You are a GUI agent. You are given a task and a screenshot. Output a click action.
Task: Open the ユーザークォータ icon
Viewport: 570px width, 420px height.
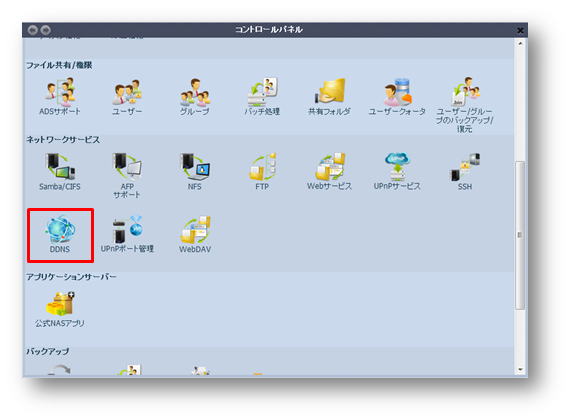click(x=397, y=96)
